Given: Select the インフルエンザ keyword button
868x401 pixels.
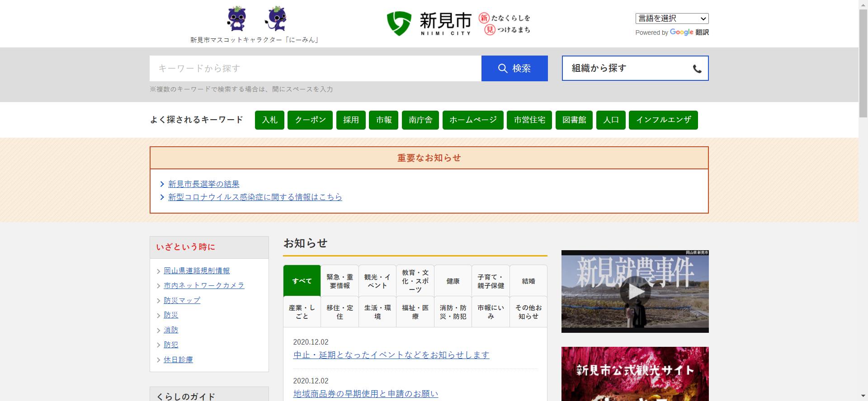Looking at the screenshot, I should pyautogui.click(x=663, y=120).
